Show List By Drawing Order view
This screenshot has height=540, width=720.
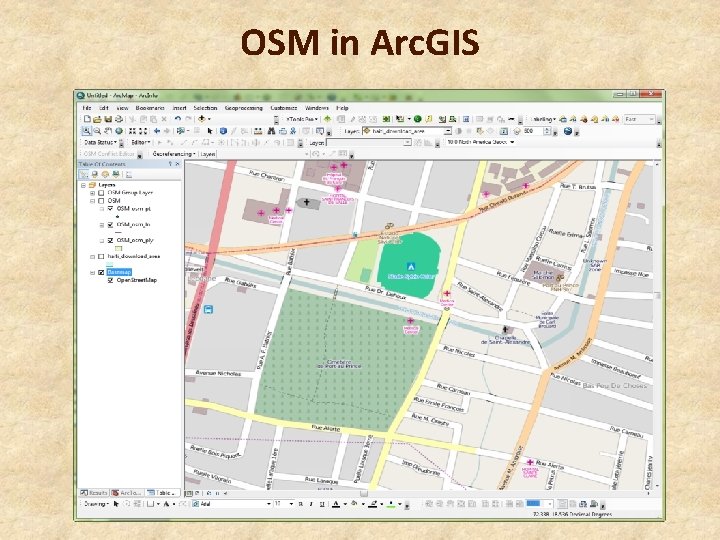click(84, 174)
